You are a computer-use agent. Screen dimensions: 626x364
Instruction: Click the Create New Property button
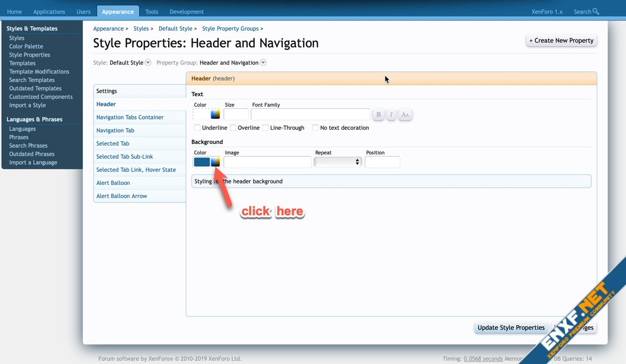tap(561, 40)
